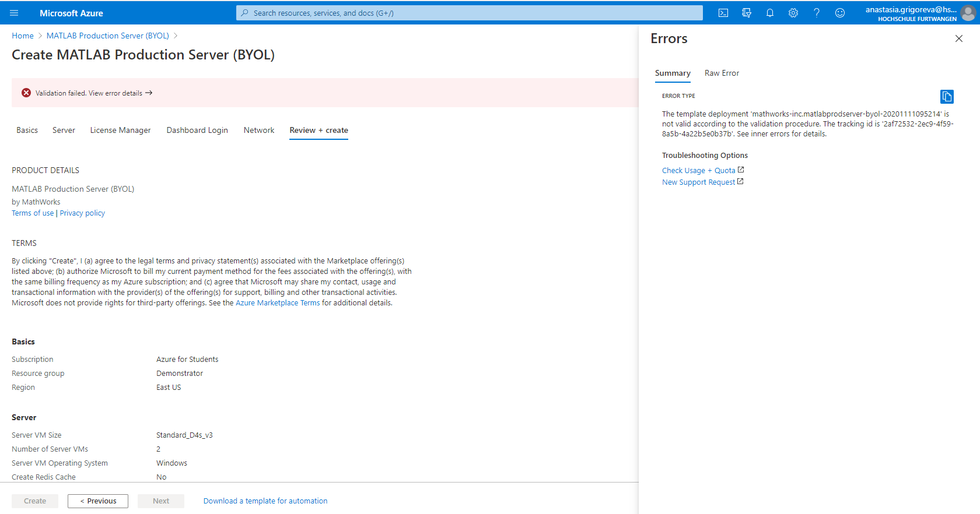Switch to the Basics tab
Screen dimensions: 980x514
coord(27,130)
